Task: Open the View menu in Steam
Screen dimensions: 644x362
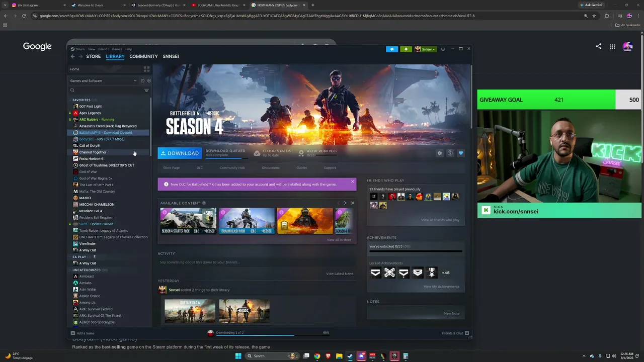Action: (92, 49)
